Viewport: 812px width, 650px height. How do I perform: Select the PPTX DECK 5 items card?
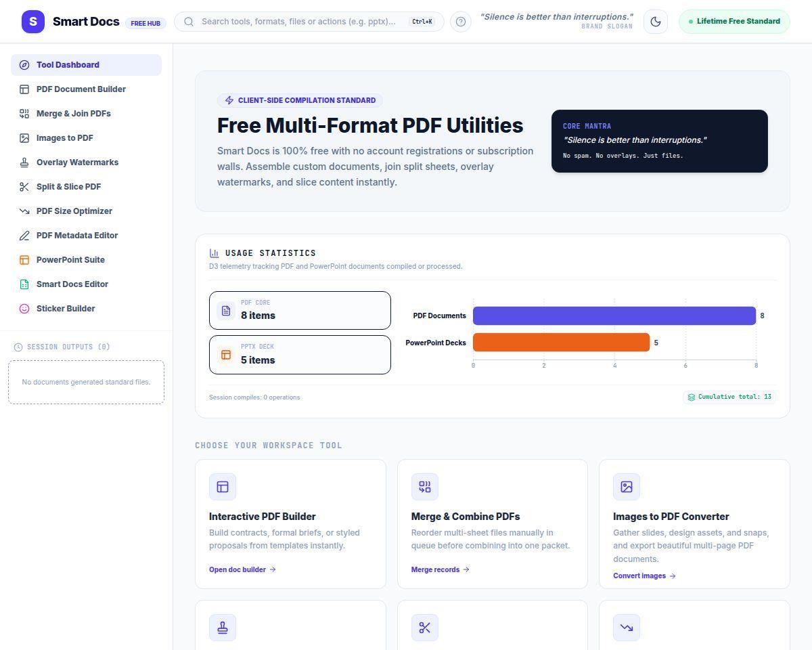click(x=300, y=355)
